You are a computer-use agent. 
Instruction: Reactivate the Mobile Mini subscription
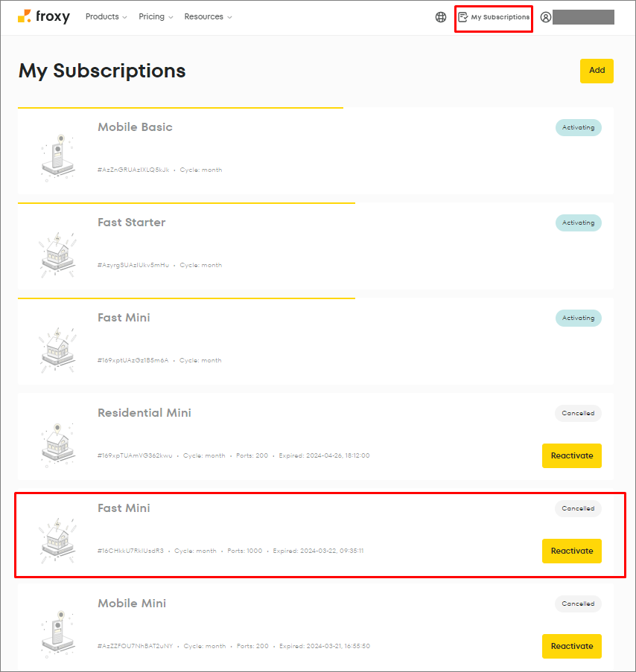571,646
